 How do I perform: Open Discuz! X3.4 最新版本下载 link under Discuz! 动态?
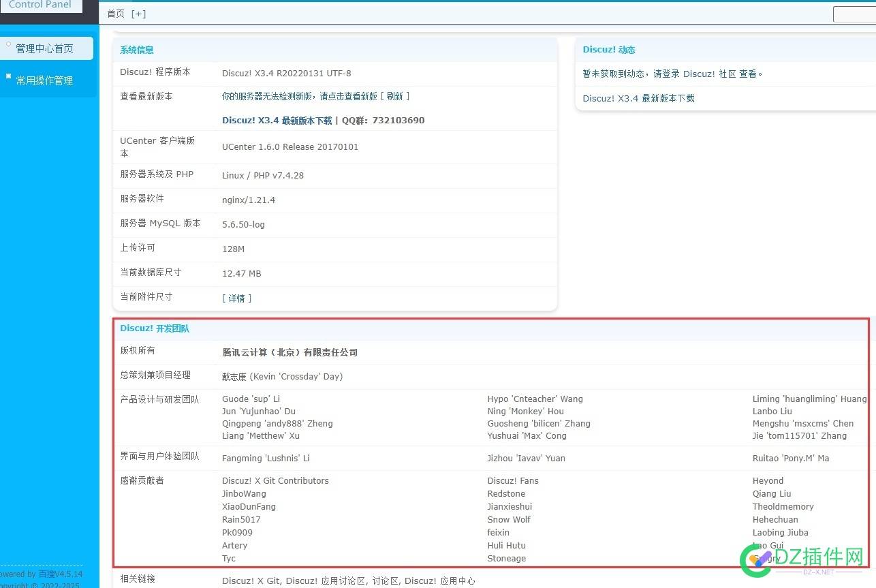[x=638, y=98]
